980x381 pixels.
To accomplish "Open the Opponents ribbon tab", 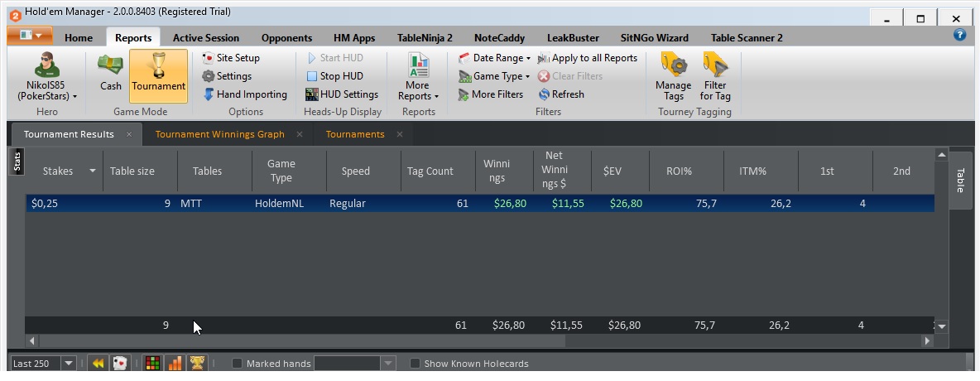I will click(286, 37).
